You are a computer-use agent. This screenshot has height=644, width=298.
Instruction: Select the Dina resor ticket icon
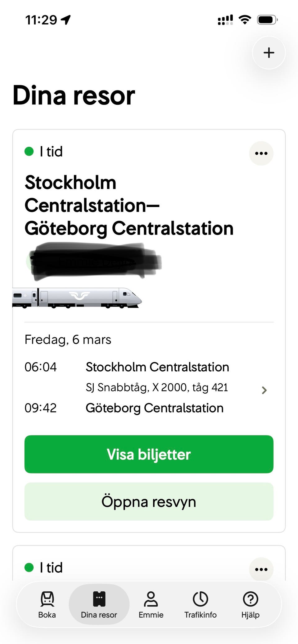point(99,599)
